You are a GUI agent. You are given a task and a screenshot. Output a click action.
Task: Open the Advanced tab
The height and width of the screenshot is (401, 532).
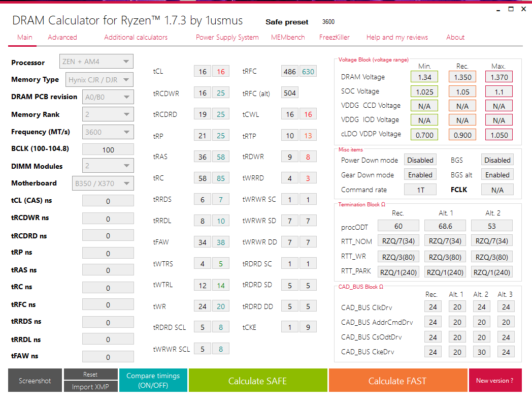[62, 38]
